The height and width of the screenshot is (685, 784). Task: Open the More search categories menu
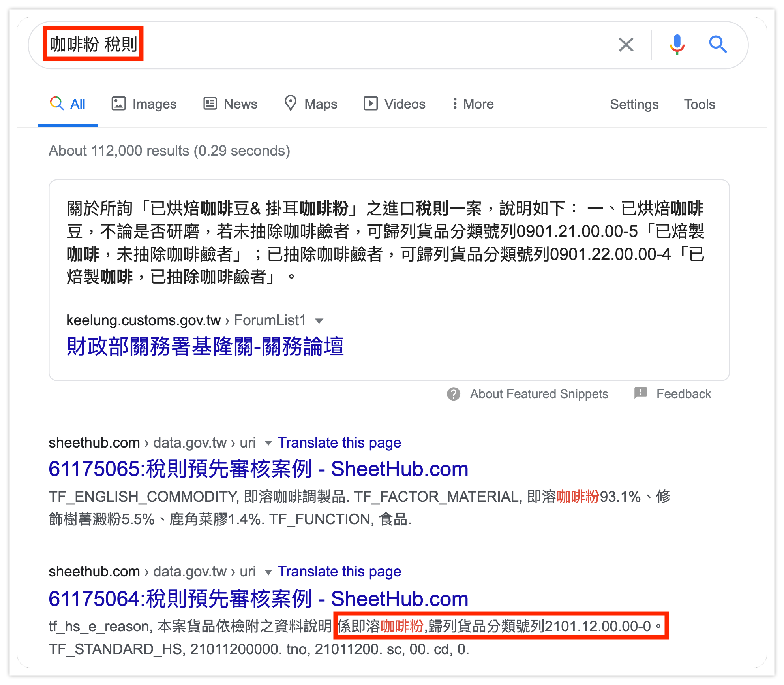pyautogui.click(x=473, y=104)
